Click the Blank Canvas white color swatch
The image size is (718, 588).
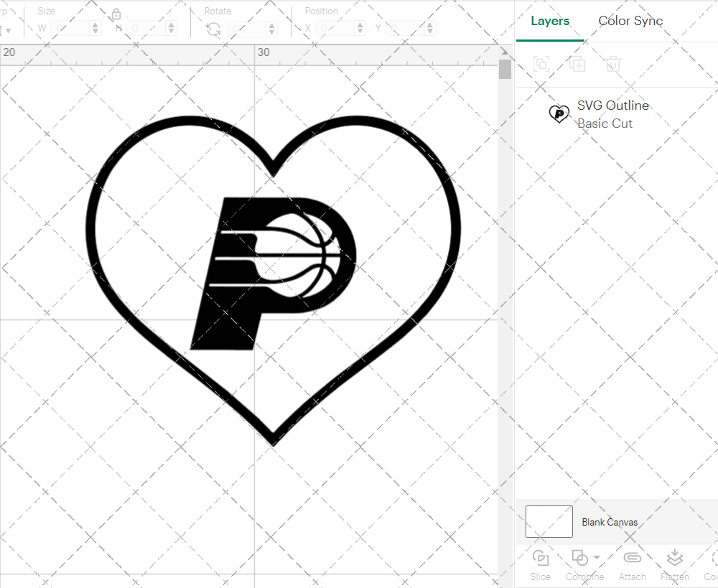549,522
